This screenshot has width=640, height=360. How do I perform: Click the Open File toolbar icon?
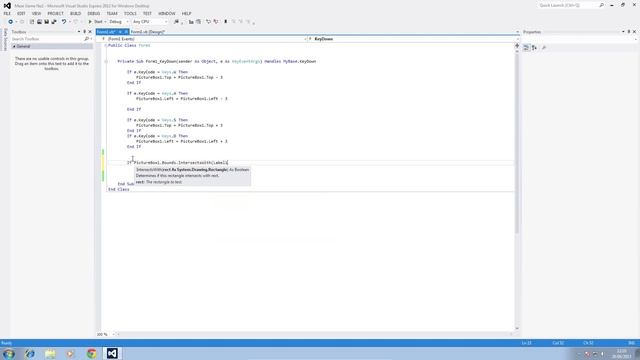pos(39,22)
